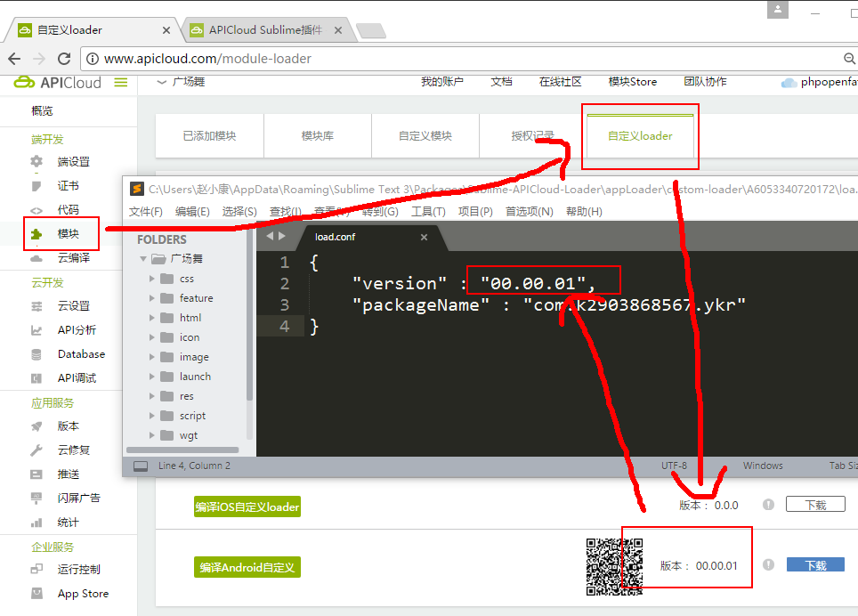
Task: Click the 端设置 gear icon
Action: click(x=36, y=161)
